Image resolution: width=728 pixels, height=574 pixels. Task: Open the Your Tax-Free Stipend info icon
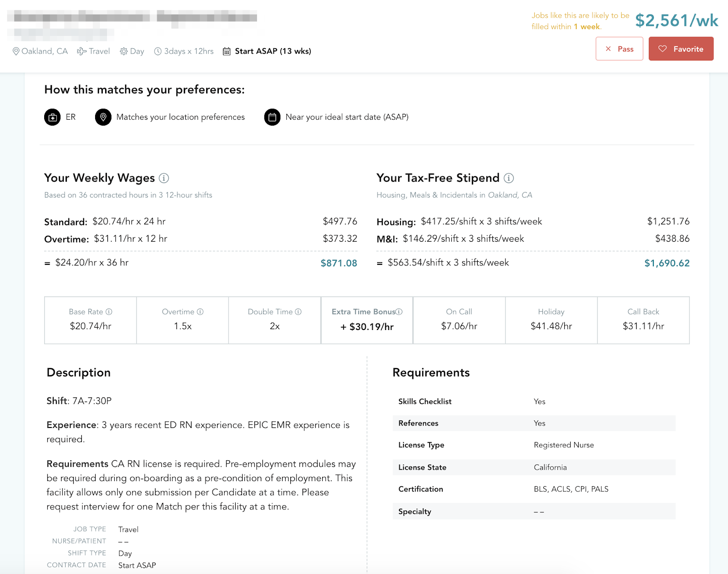[509, 178]
